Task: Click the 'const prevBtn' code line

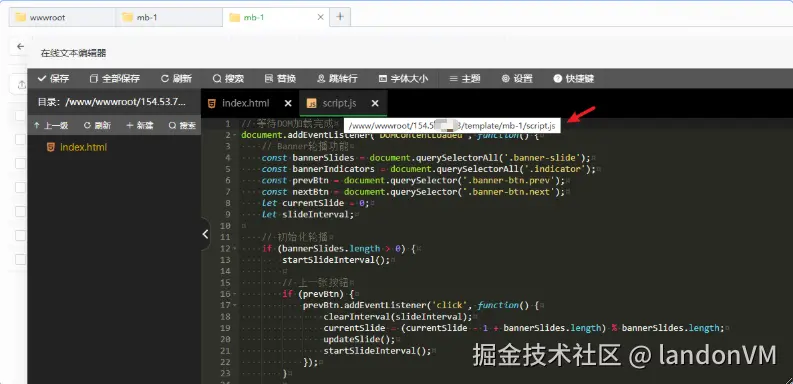Action: pyautogui.click(x=413, y=180)
